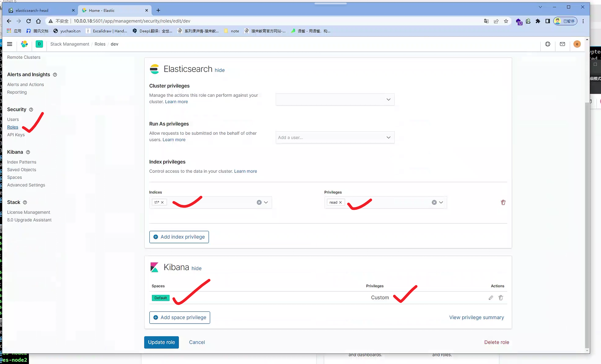
Task: Open the Run As user dropdown
Action: [x=388, y=138]
